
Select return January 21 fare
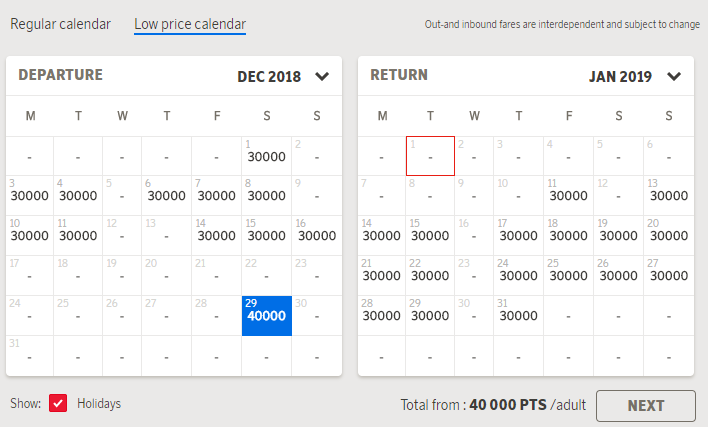pyautogui.click(x=381, y=276)
